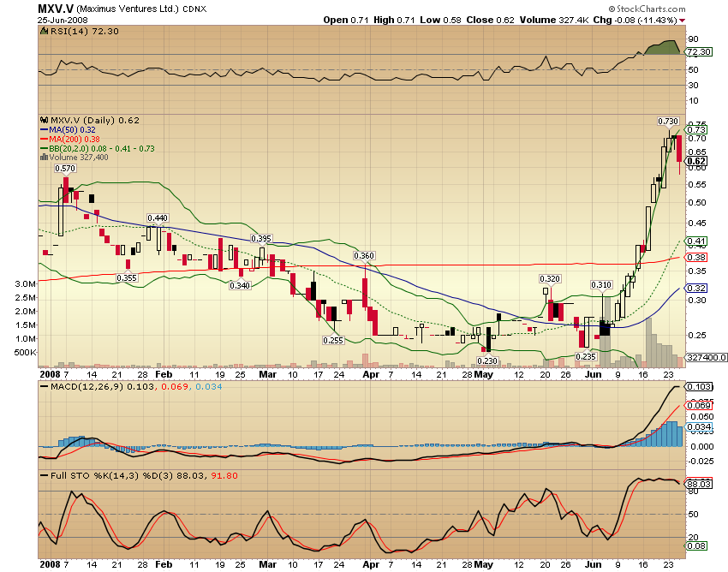
Task: Click the Maximus Ventures Ltd. company name
Action: (128, 9)
